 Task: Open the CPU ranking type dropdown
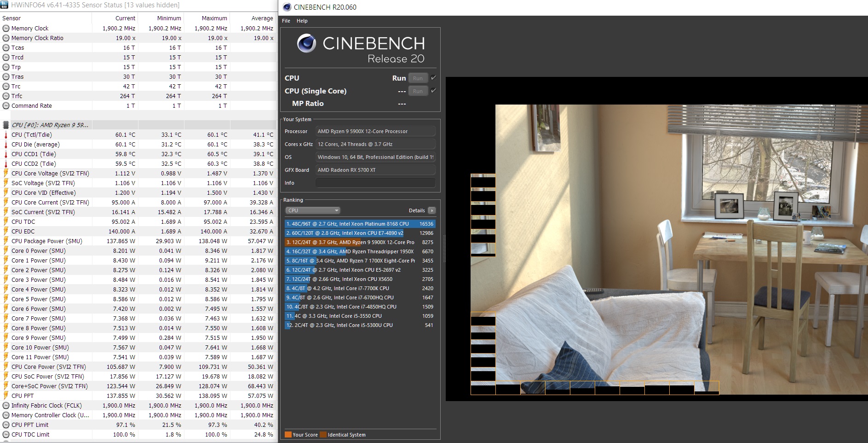click(x=313, y=210)
